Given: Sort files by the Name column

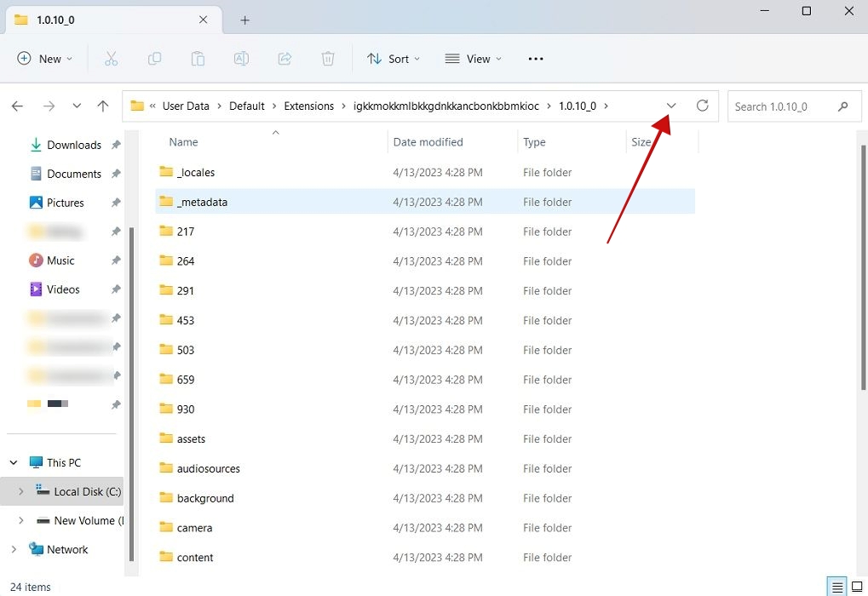Looking at the screenshot, I should tap(183, 141).
